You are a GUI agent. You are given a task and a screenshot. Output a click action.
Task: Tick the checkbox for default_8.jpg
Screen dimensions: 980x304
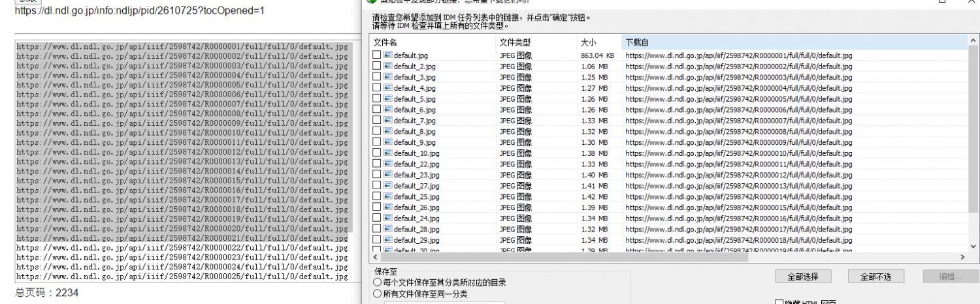[x=376, y=131]
